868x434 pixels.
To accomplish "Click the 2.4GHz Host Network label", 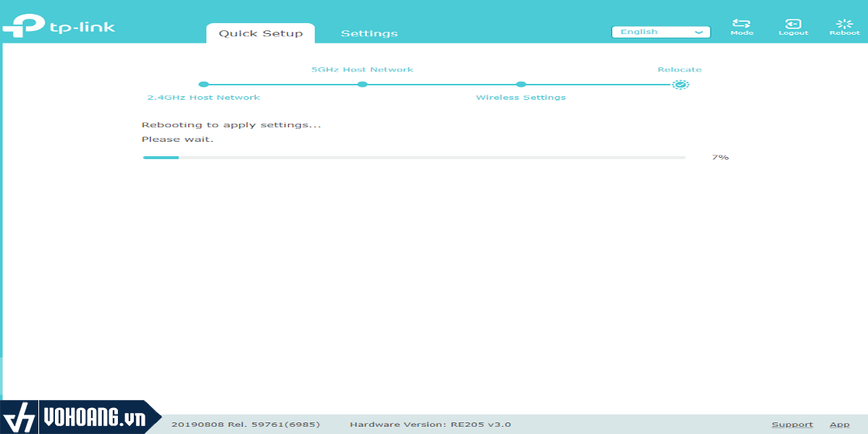I will pos(204,98).
